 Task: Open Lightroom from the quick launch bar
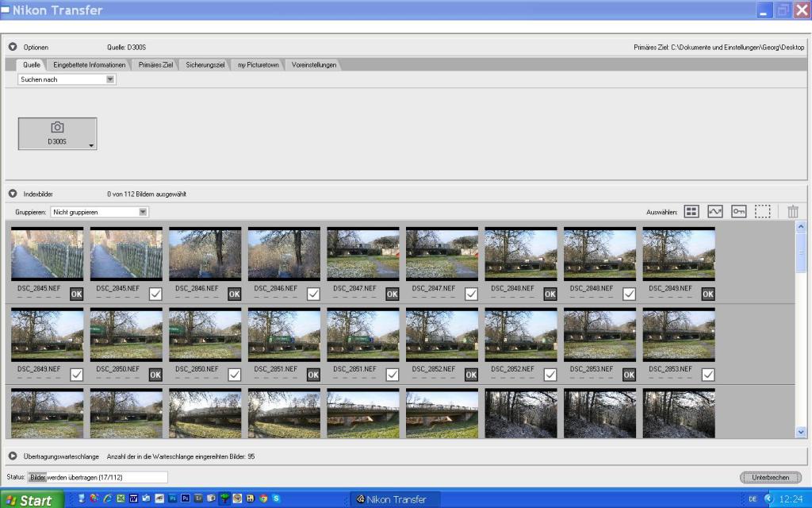[198, 498]
